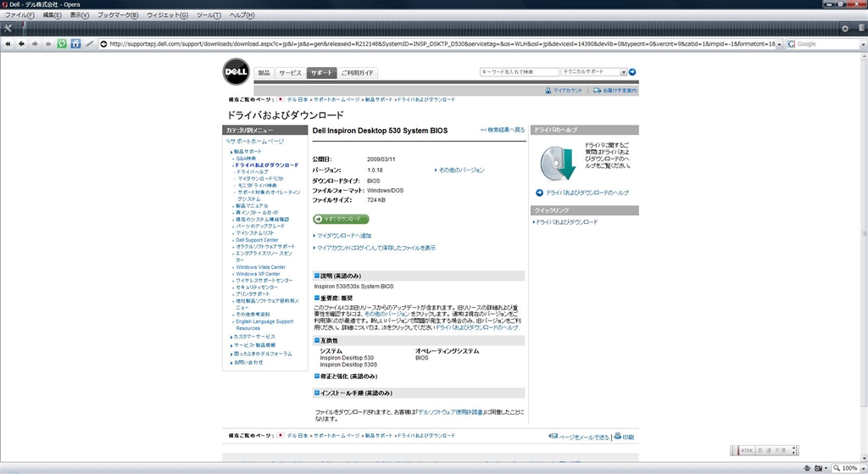Viewport: 868px width, 474px height.
Task: Open English Language Support Resources link
Action: pyautogui.click(x=264, y=325)
